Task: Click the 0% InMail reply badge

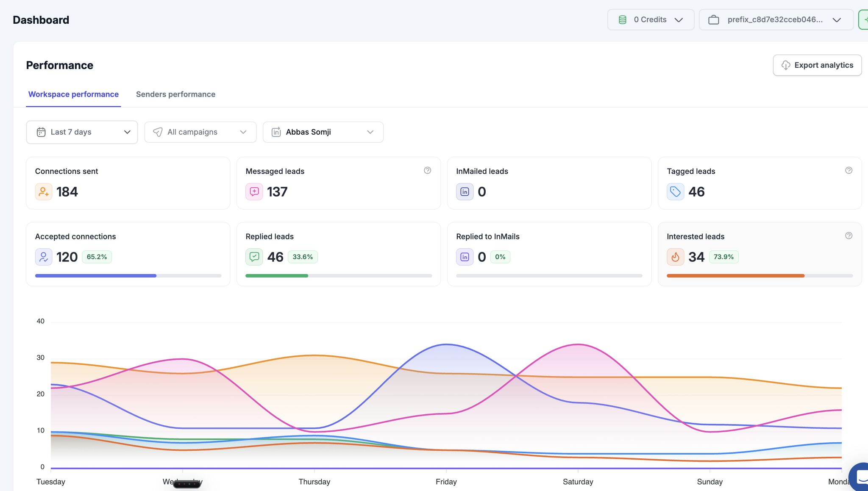Action: pos(500,257)
